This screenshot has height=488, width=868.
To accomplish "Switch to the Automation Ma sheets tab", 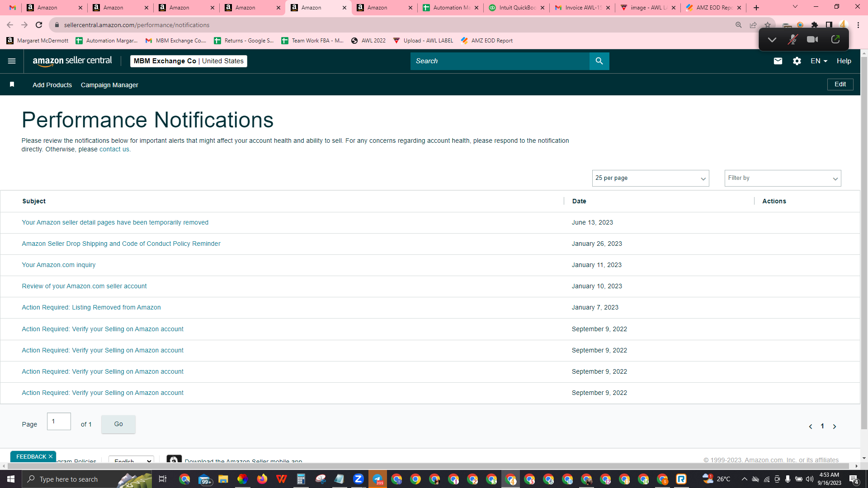I will point(450,8).
